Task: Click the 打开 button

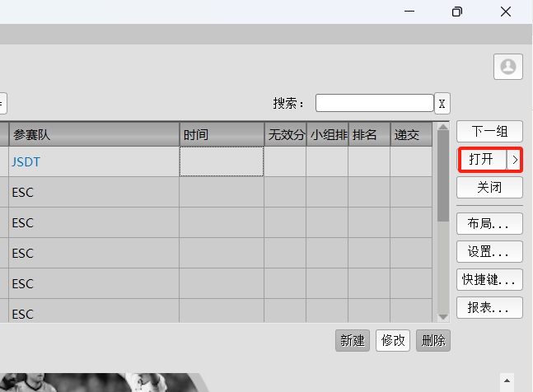Action: click(481, 159)
